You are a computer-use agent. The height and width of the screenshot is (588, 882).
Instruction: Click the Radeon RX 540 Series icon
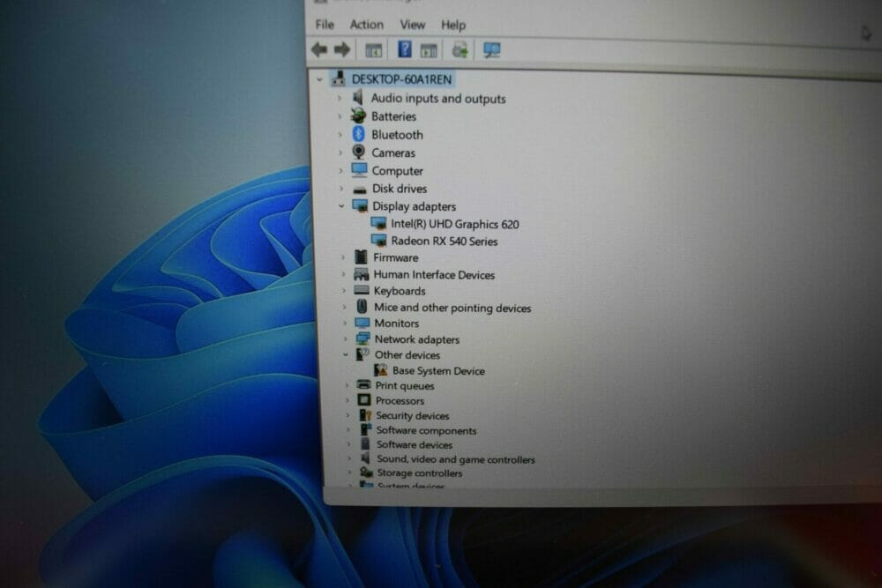[378, 241]
